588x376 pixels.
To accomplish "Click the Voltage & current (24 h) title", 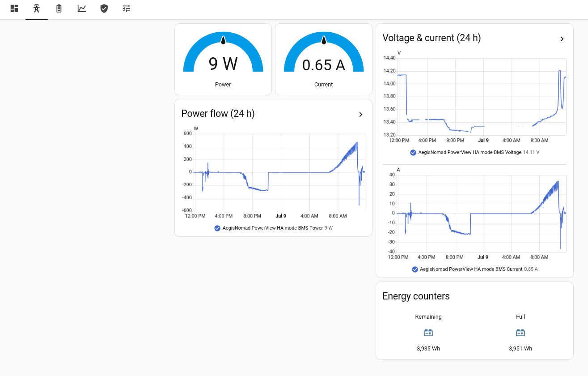I will coord(431,38).
